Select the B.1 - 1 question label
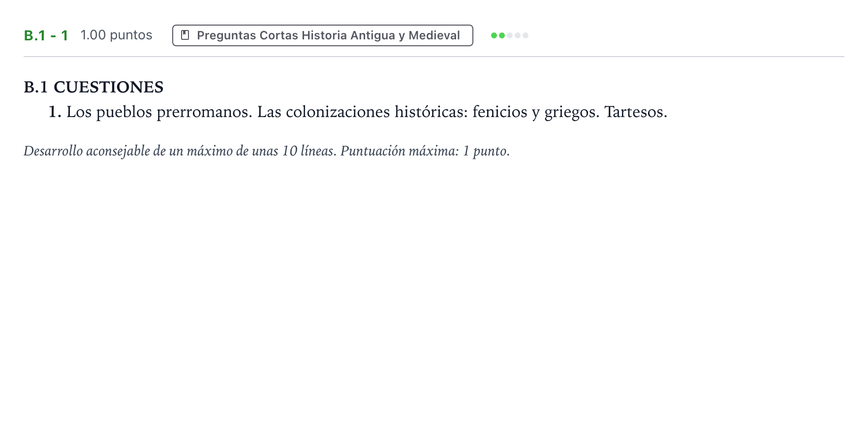868x432 pixels. (x=46, y=35)
